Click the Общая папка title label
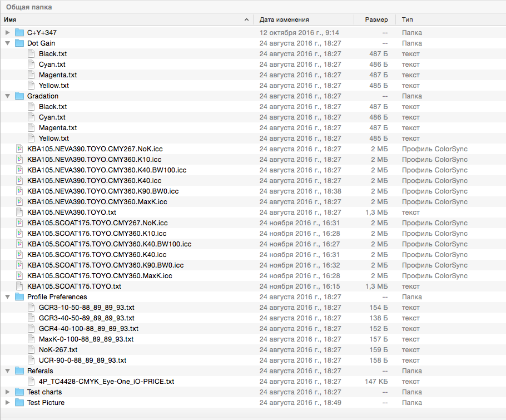The image size is (506, 420). point(29,7)
